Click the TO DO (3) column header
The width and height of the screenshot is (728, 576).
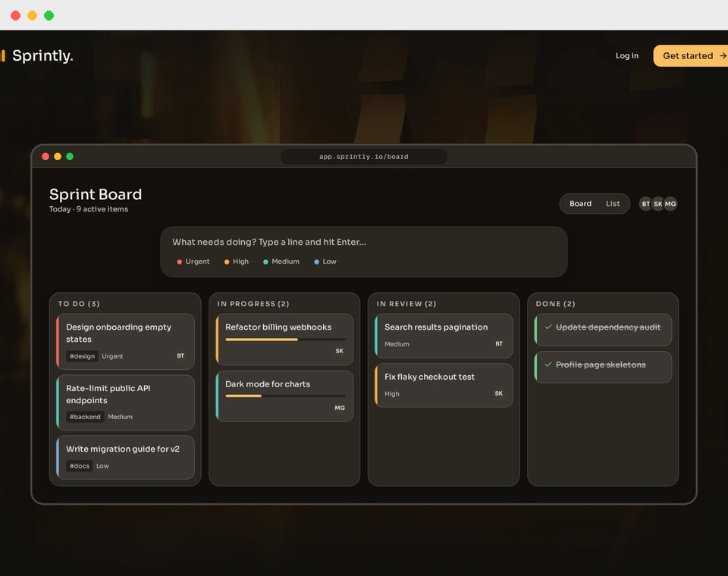[x=79, y=304]
